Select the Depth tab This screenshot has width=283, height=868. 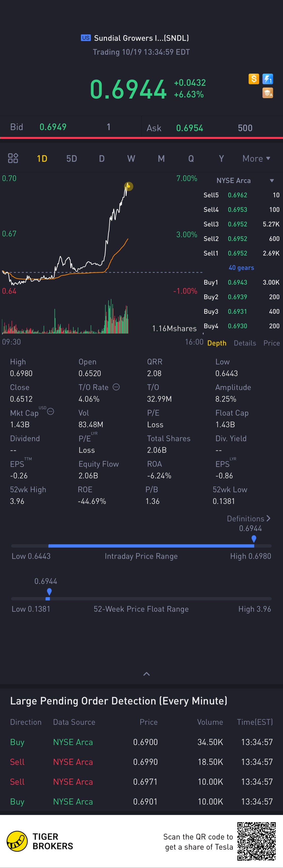[217, 343]
